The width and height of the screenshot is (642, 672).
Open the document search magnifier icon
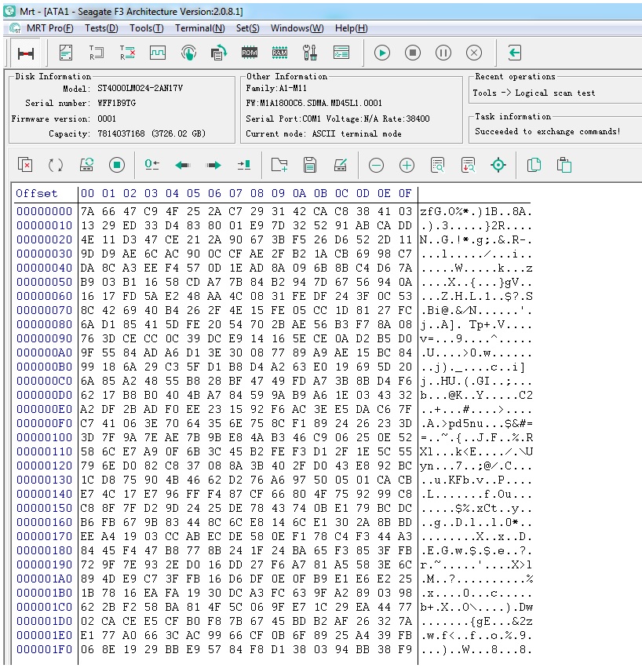(437, 165)
